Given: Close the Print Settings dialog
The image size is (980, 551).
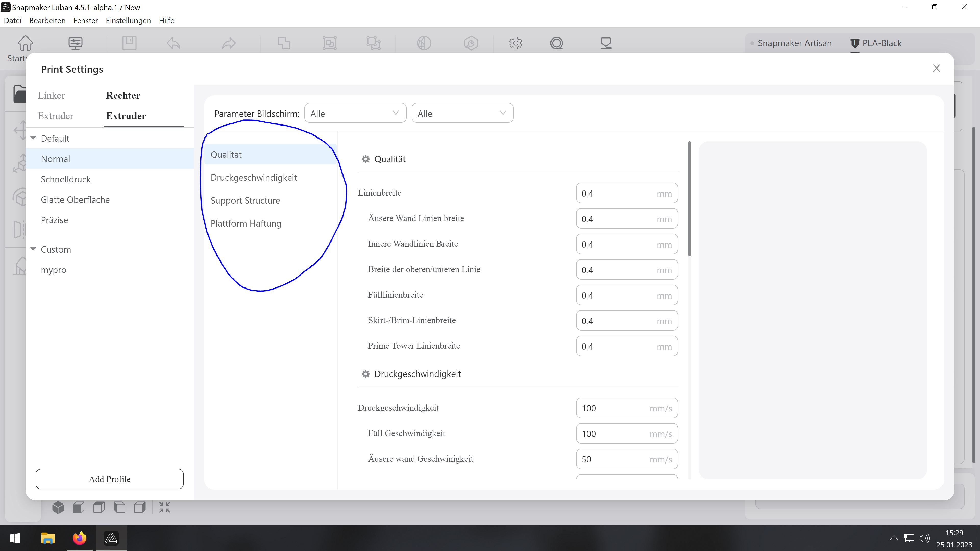Looking at the screenshot, I should pyautogui.click(x=936, y=68).
